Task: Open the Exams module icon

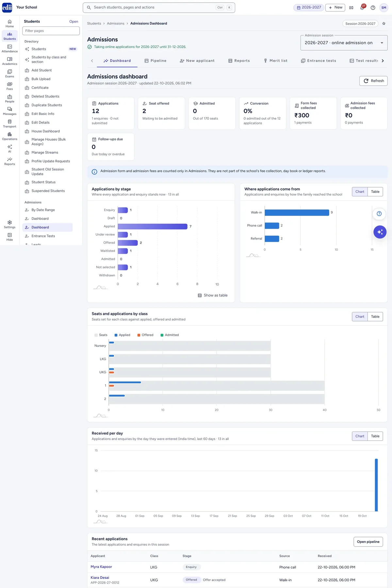Action: pyautogui.click(x=9, y=73)
